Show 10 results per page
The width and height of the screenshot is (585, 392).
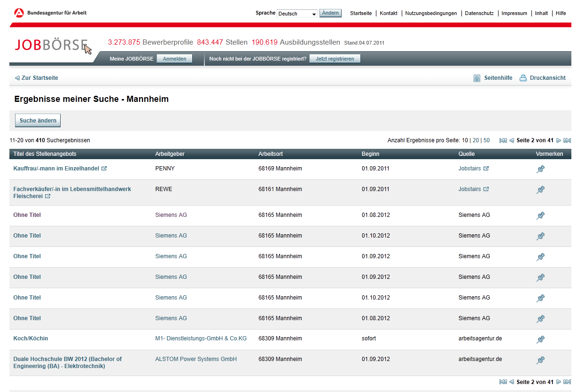coord(465,140)
